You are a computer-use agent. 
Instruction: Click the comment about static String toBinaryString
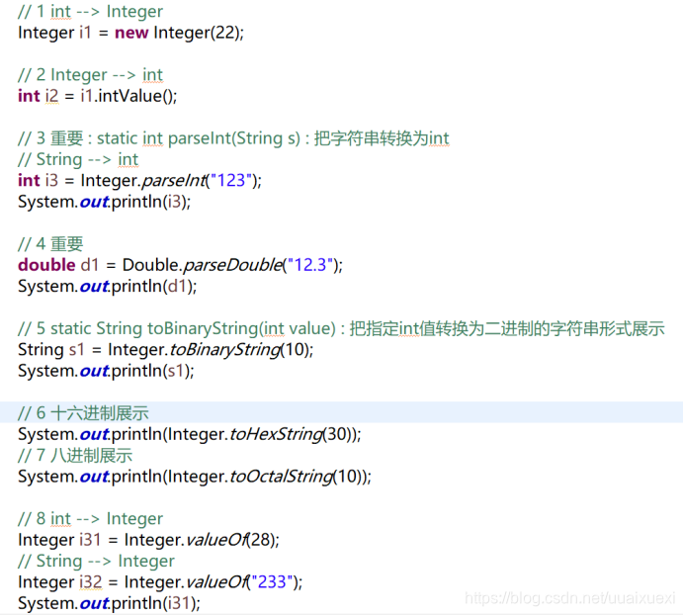341,329
